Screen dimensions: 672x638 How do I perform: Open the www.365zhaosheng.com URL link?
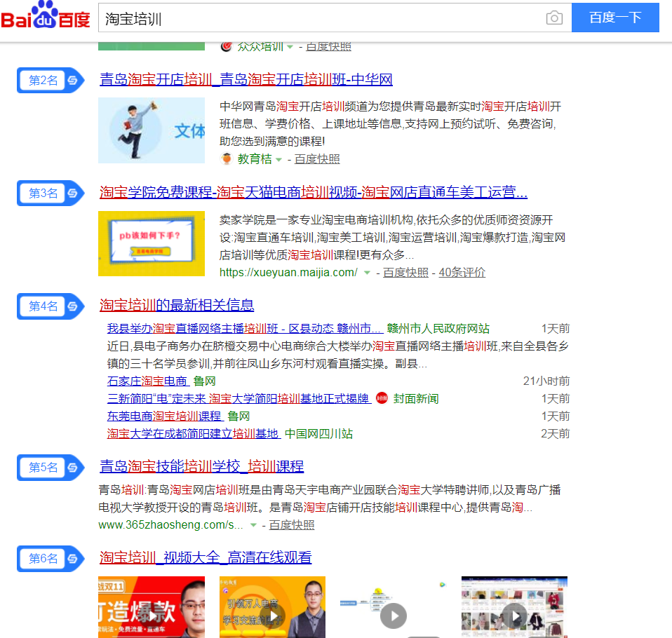click(x=170, y=525)
